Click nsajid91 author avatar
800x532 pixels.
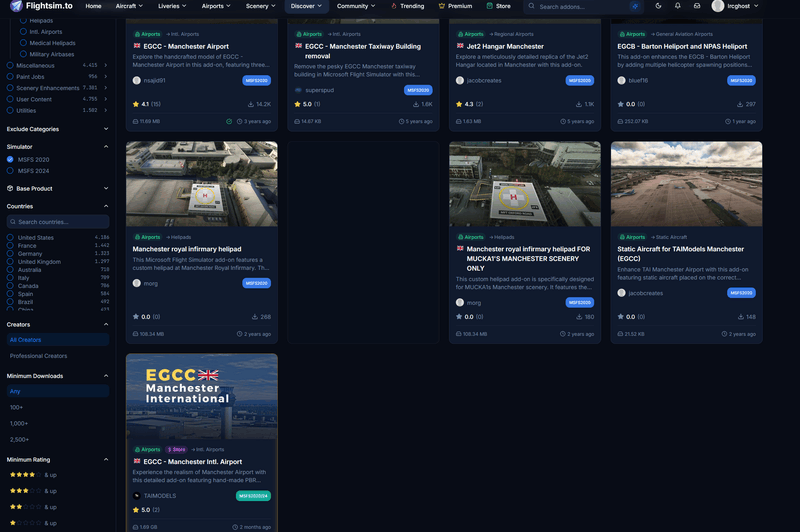[x=137, y=80]
